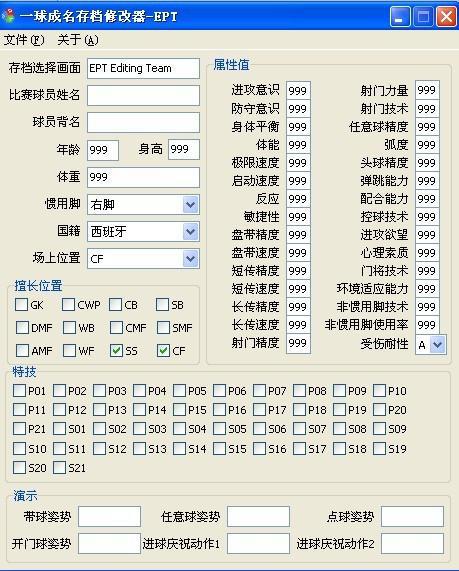The width and height of the screenshot is (459, 571).
Task: Click the 任意球精度 value field
Action: point(427,126)
